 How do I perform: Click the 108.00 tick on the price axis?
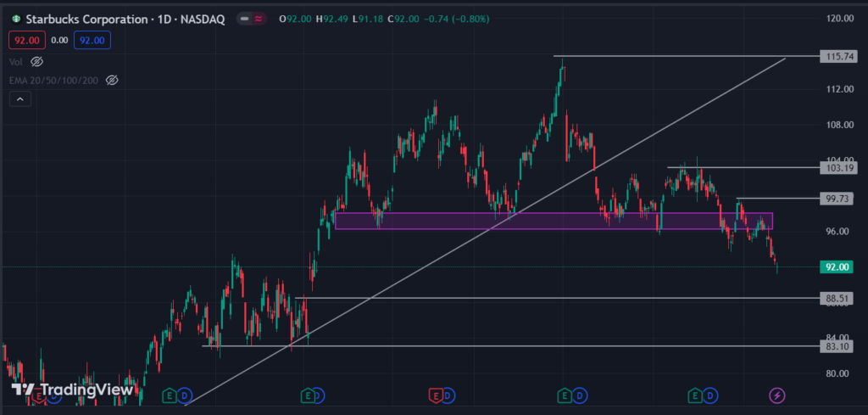click(840, 125)
